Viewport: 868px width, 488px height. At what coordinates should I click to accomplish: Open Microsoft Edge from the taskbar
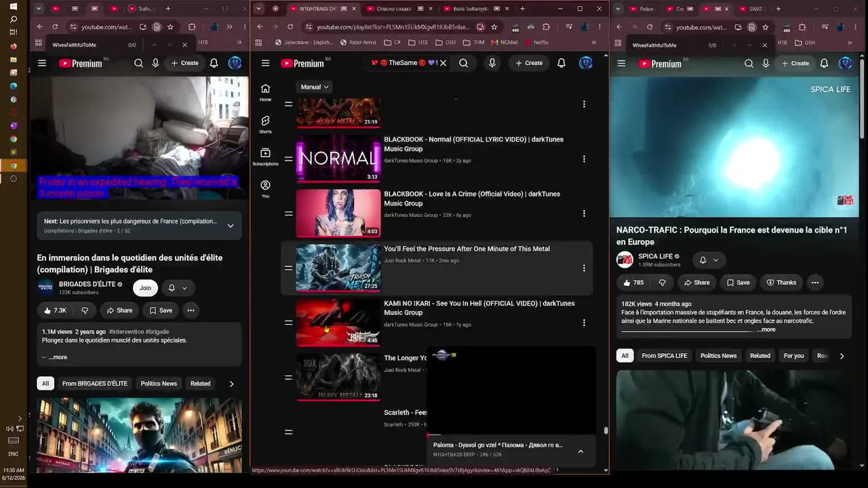pos(14,86)
